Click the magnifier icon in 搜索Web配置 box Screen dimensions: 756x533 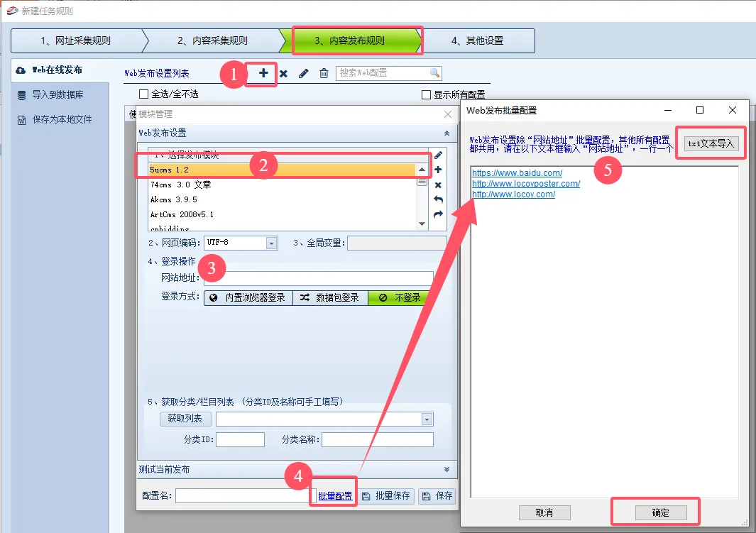[434, 73]
